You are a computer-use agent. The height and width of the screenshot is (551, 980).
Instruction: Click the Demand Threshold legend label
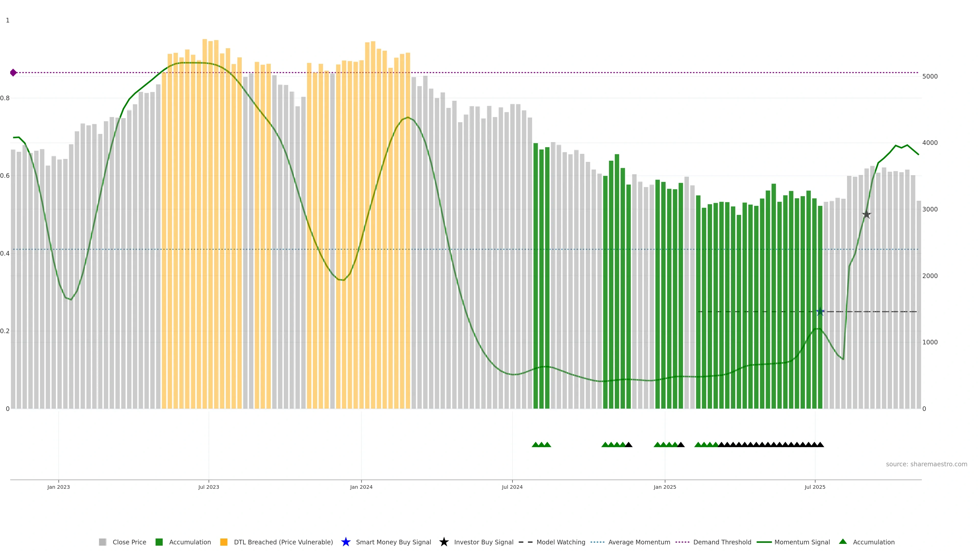(x=722, y=542)
